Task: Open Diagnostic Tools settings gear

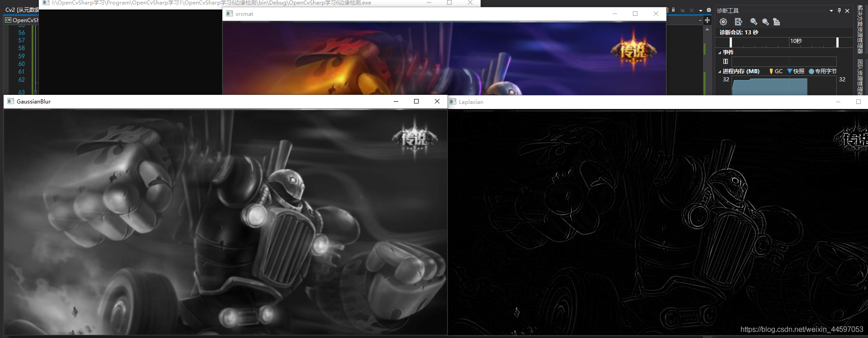Action: tap(723, 22)
